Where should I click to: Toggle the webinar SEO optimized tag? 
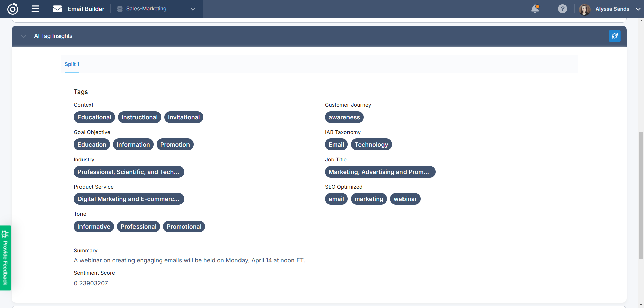pyautogui.click(x=405, y=199)
